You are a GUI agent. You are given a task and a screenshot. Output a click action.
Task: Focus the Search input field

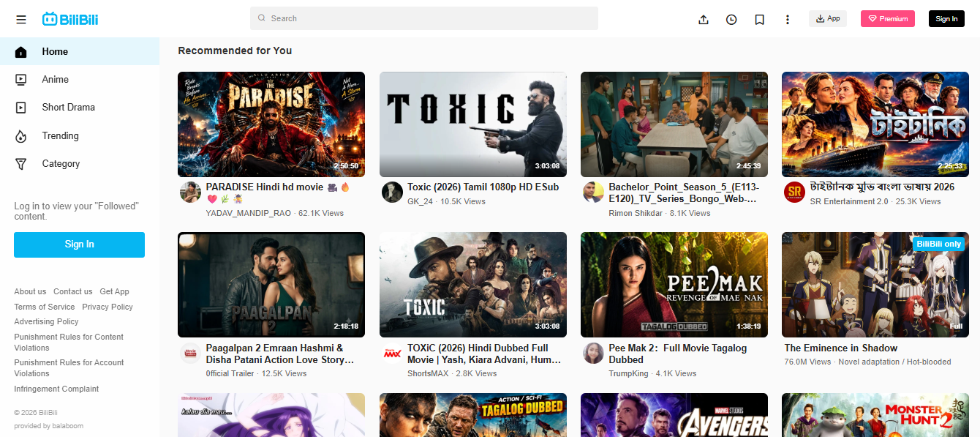click(424, 18)
